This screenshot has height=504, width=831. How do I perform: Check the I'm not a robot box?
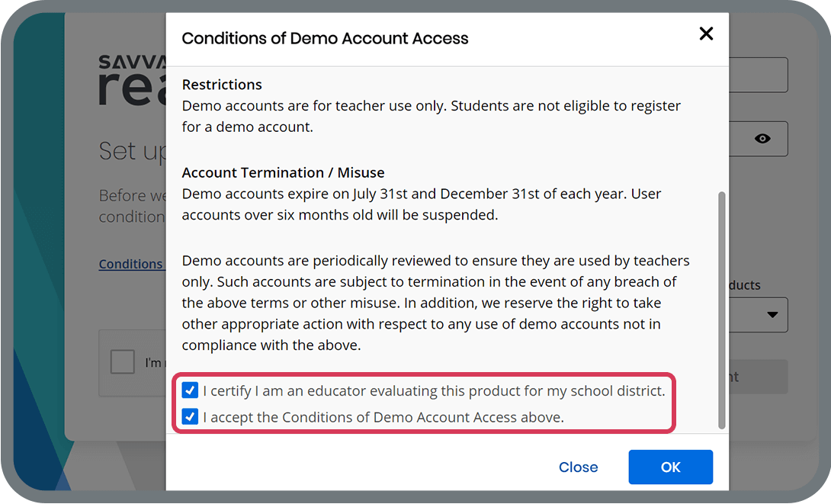click(x=123, y=362)
